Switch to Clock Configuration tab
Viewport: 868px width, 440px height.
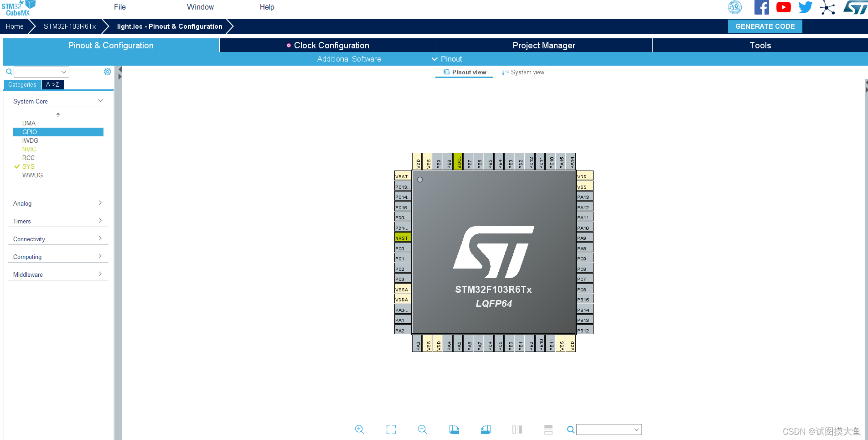(328, 45)
